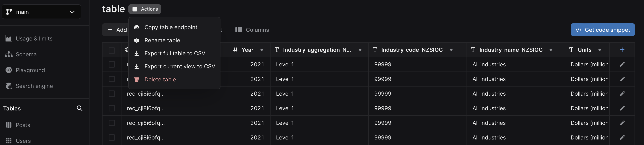
Task: Tick the checkbox in the fifth data row
Action: pyautogui.click(x=112, y=123)
